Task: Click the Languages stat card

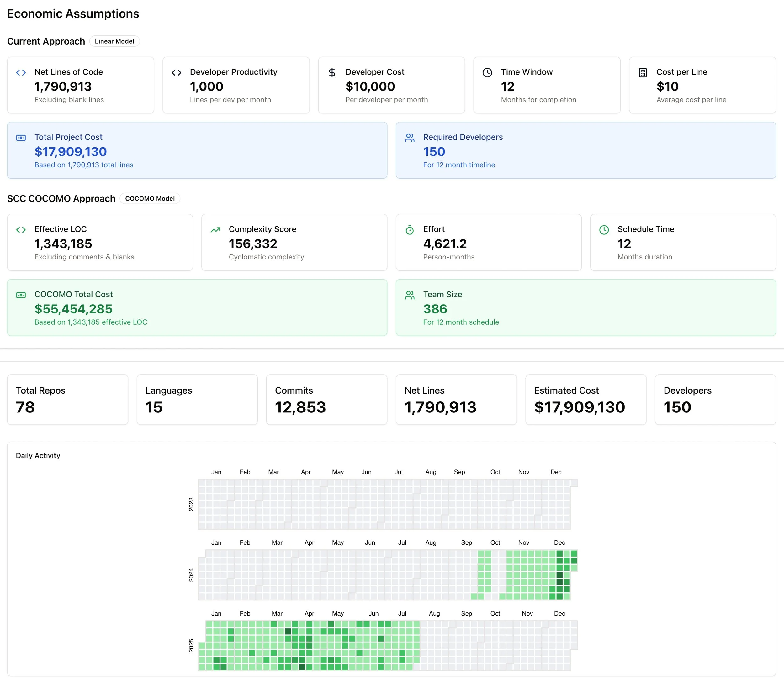Action: click(x=197, y=399)
